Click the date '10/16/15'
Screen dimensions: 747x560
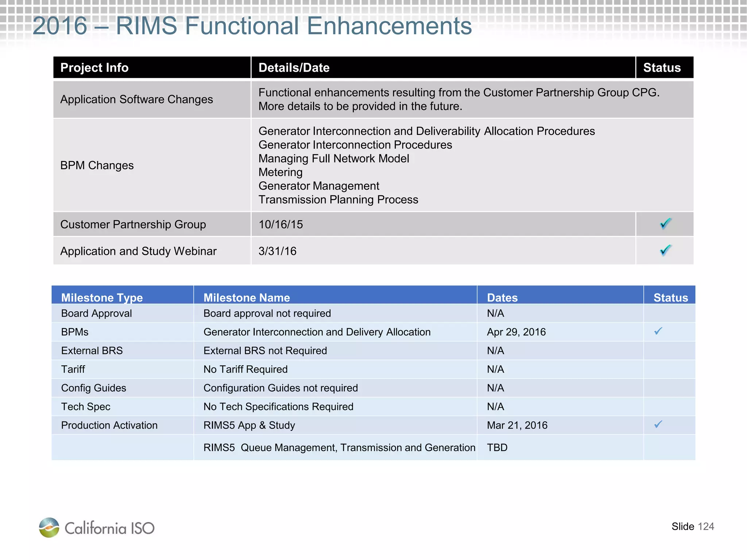280,225
